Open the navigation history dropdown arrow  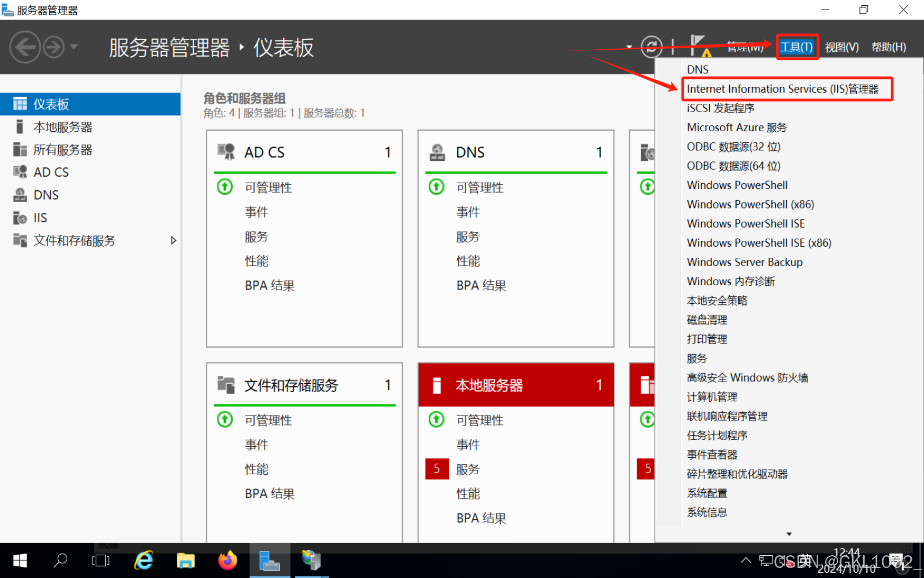click(74, 47)
